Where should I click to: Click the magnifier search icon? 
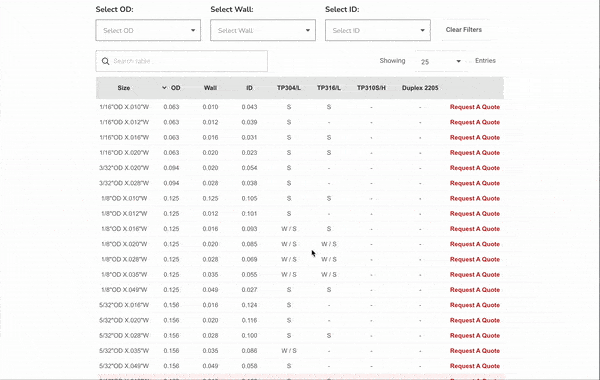tap(105, 61)
